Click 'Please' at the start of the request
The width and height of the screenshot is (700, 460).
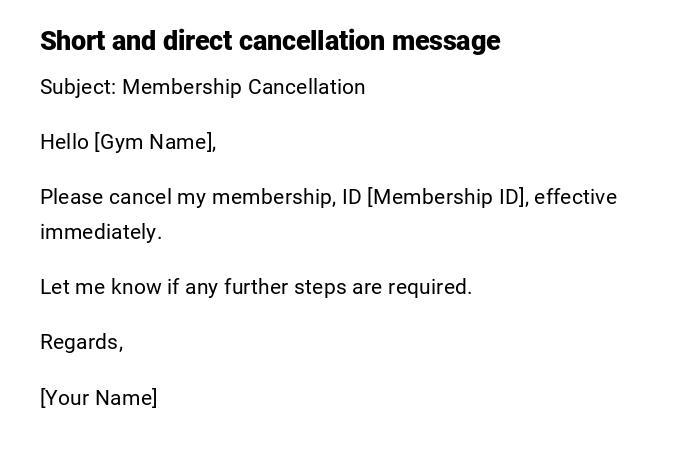(71, 197)
